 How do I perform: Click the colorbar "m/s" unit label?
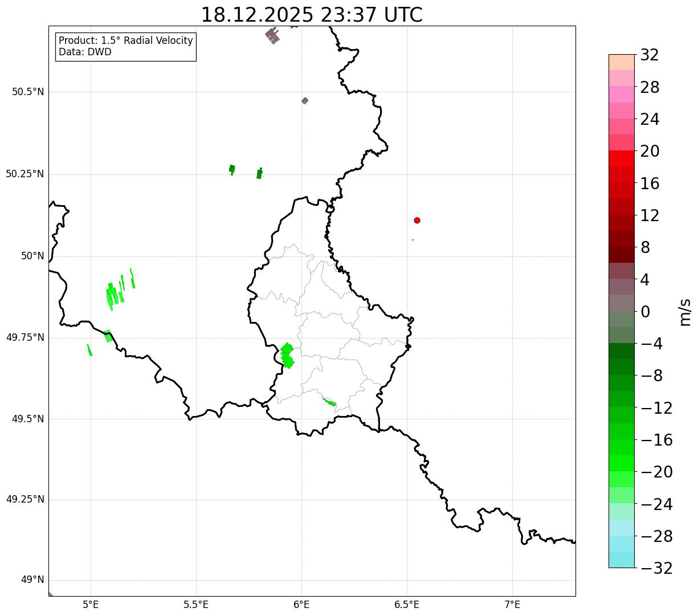(x=685, y=312)
